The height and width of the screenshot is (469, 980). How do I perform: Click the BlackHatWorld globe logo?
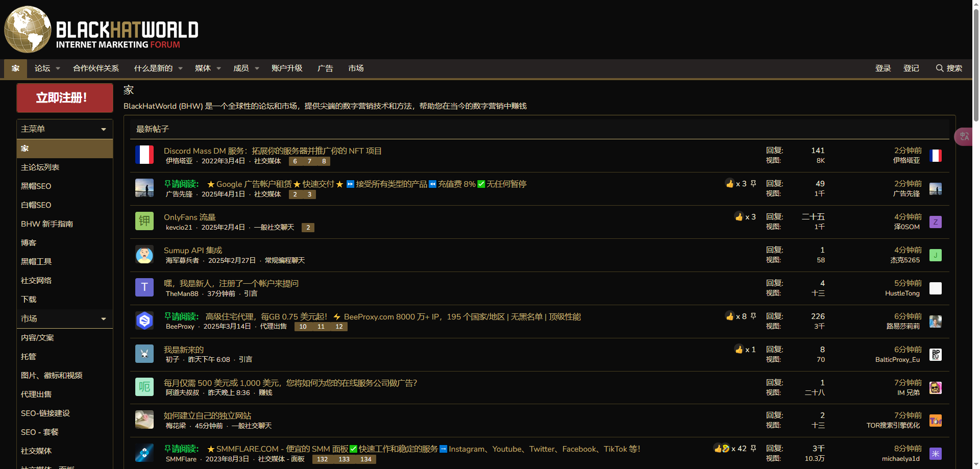[x=28, y=30]
